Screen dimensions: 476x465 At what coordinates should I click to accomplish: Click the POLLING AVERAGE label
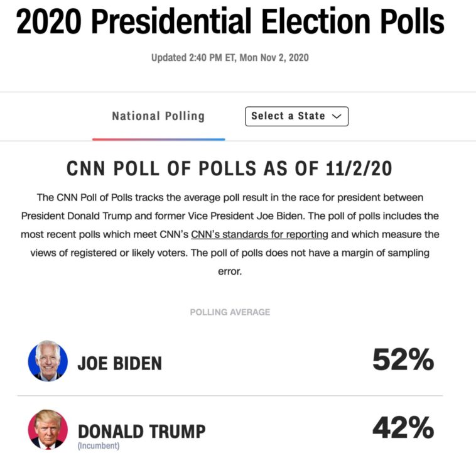point(230,312)
